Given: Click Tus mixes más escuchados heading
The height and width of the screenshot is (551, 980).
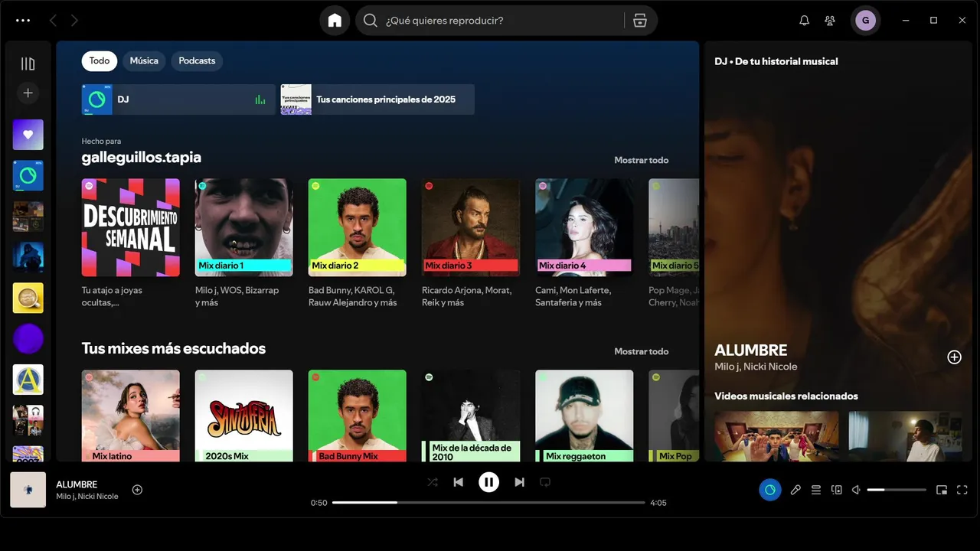Looking at the screenshot, I should pos(174,348).
